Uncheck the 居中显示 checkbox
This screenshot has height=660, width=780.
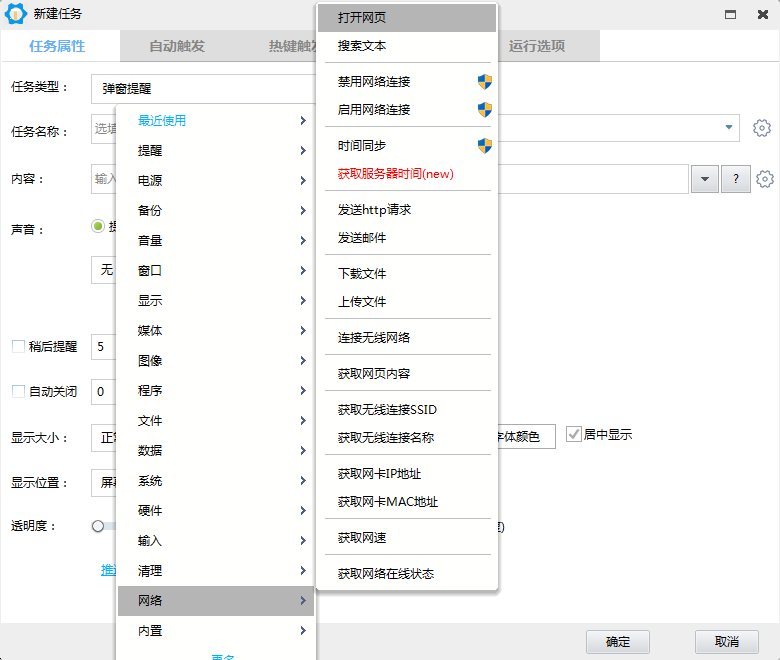click(574, 435)
